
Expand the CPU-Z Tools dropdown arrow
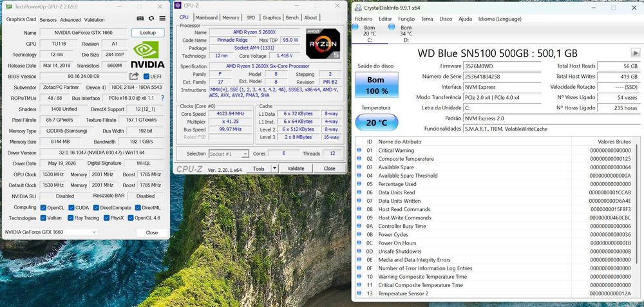pyautogui.click(x=274, y=168)
